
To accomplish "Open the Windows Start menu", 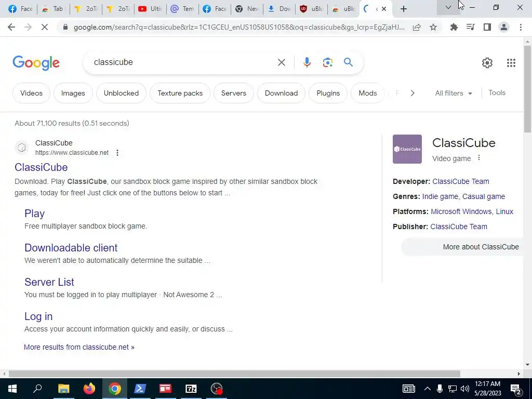I will click(x=12, y=389).
